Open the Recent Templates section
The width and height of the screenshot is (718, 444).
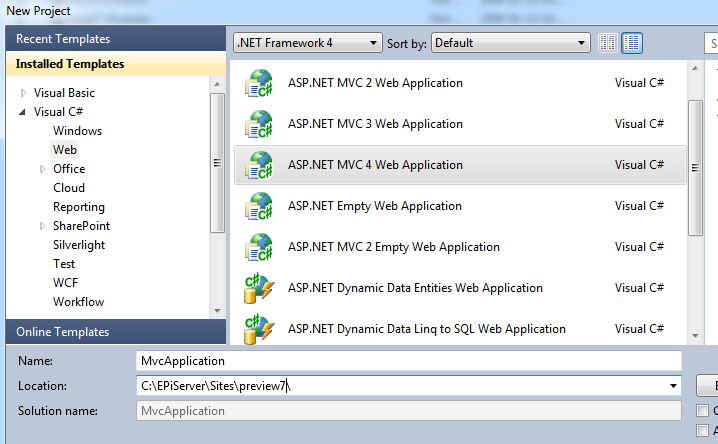pos(62,39)
